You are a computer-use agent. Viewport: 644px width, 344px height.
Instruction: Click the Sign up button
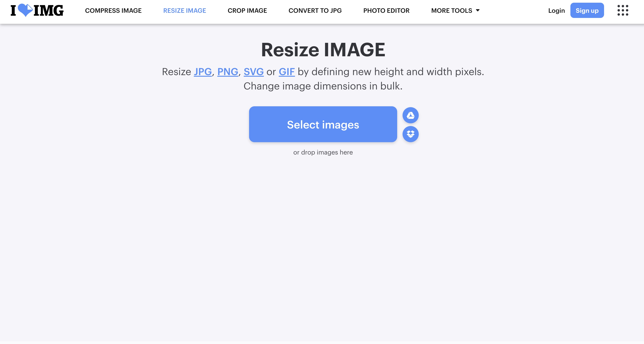click(x=587, y=10)
